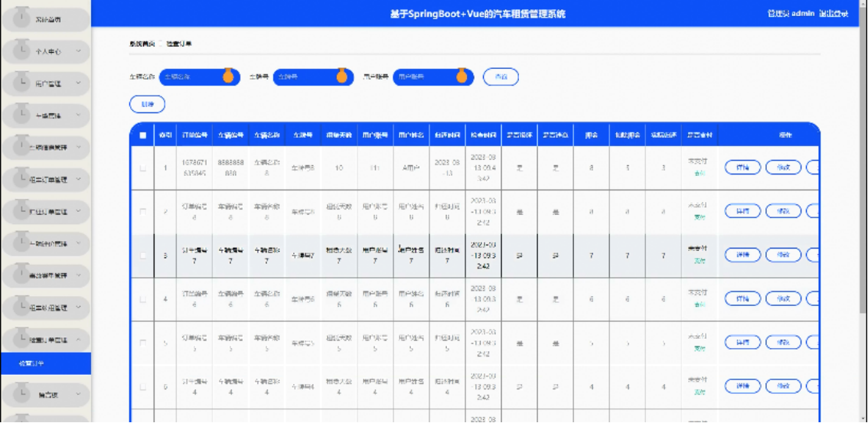The image size is (868, 423).
Task: Open 详情 for order 1678671635845
Action: coord(742,167)
